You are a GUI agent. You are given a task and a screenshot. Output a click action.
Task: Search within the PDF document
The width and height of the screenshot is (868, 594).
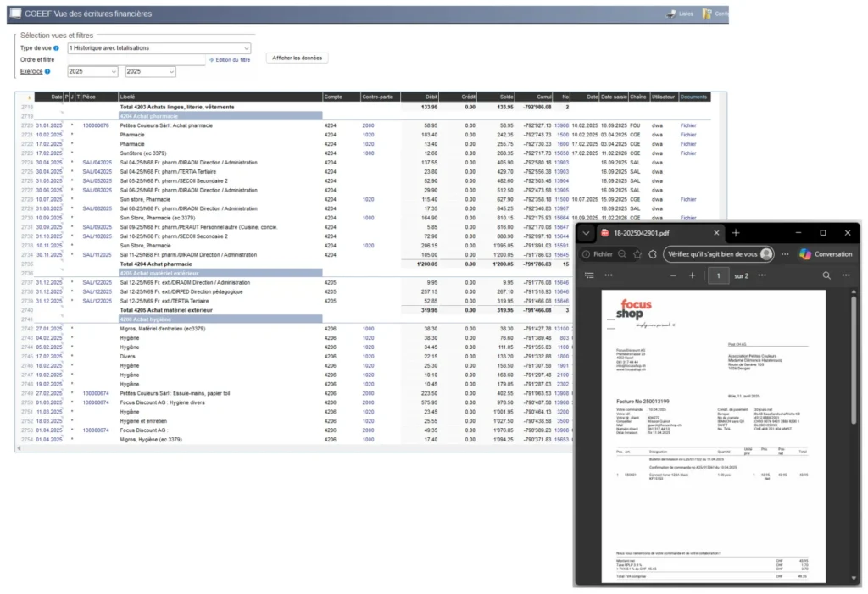(826, 275)
